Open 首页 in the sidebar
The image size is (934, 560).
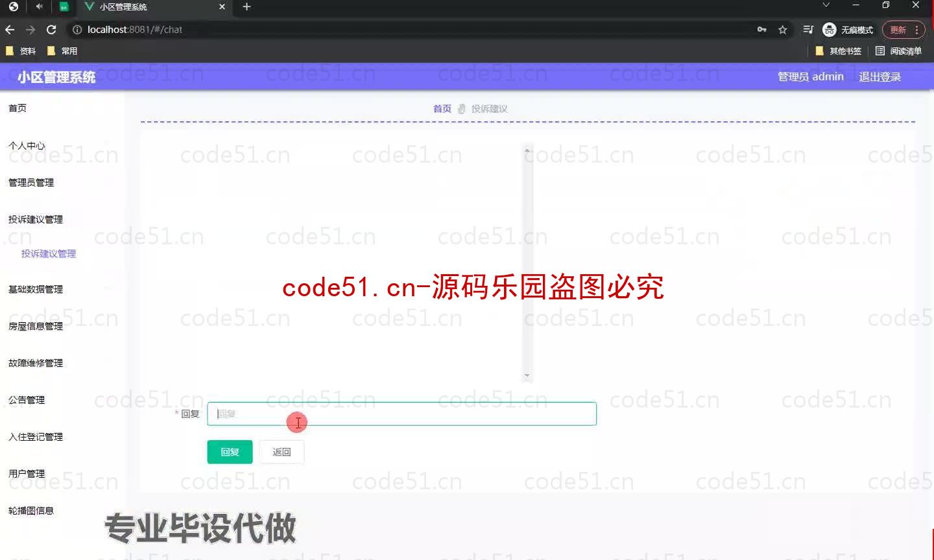[18, 108]
